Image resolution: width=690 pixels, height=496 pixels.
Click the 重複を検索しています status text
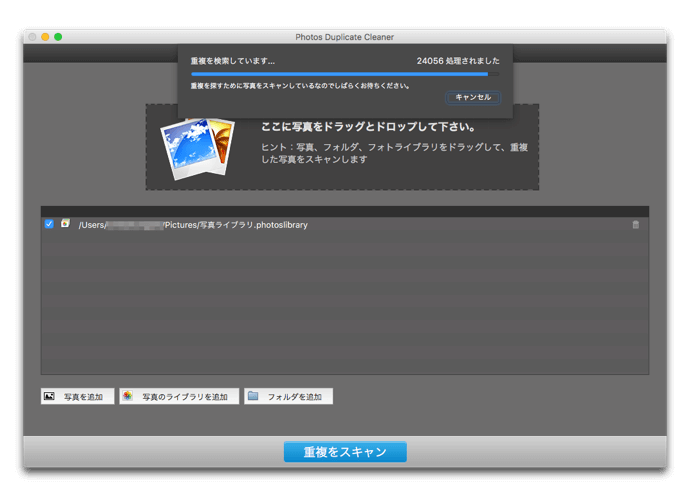pos(233,61)
